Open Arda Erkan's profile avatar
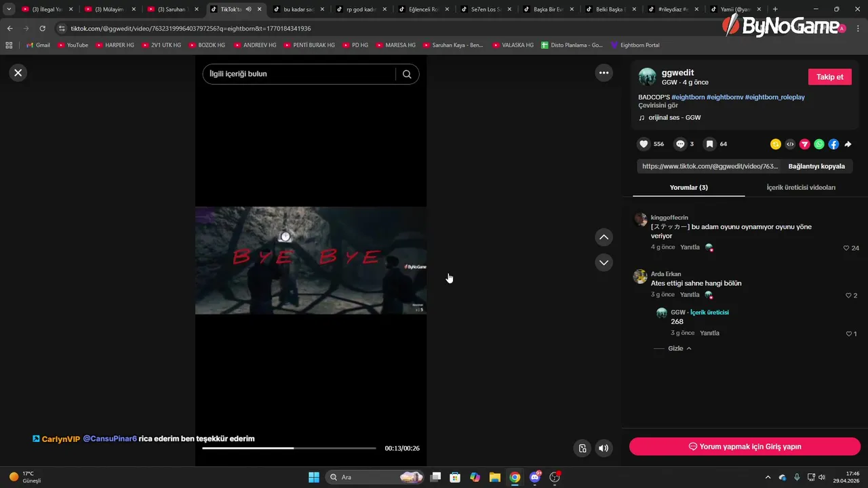Image resolution: width=868 pixels, height=488 pixels. coord(640,277)
